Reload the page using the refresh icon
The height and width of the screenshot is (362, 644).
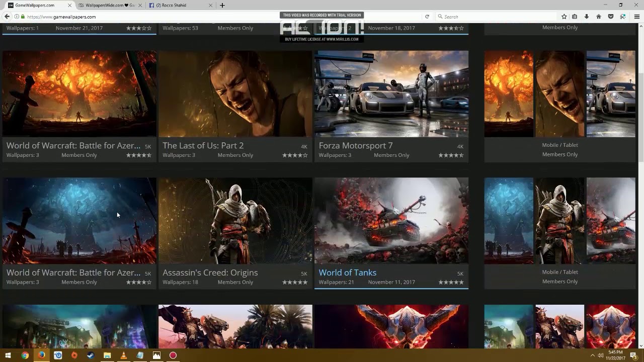tap(427, 17)
